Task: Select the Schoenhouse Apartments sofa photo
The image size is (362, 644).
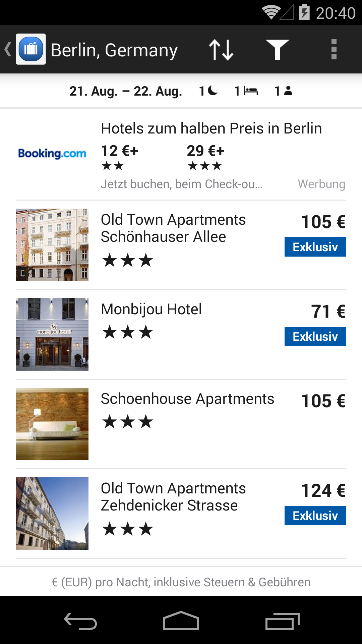Action: pos(52,424)
